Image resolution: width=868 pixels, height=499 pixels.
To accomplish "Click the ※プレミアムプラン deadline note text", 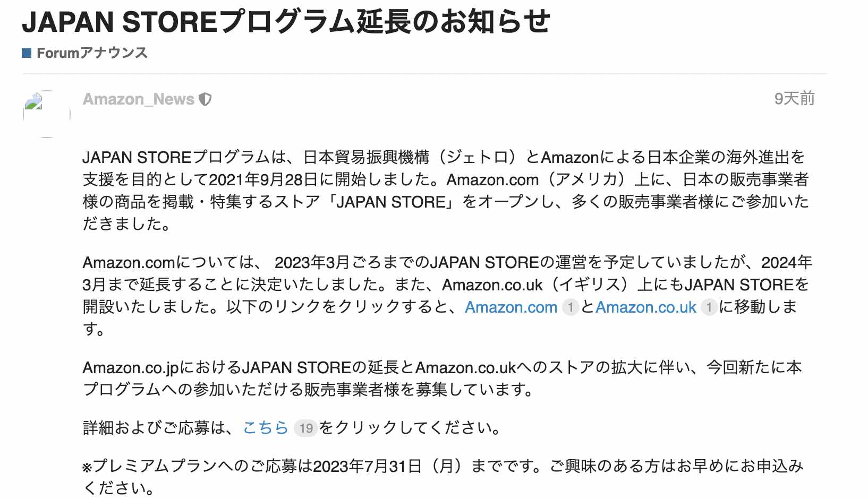I will coord(442,477).
